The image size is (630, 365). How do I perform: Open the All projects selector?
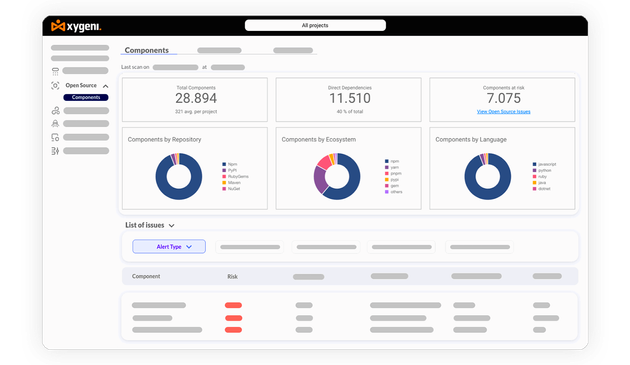coord(315,25)
